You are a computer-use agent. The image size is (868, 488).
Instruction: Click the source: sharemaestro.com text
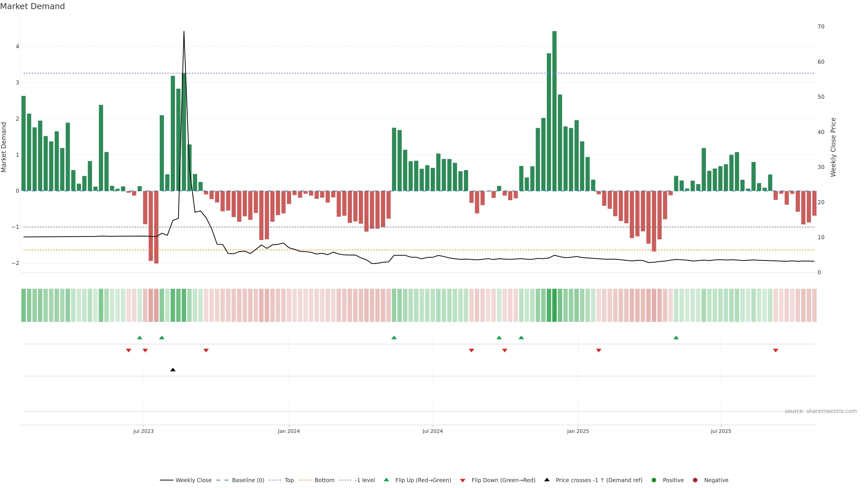coord(821,411)
